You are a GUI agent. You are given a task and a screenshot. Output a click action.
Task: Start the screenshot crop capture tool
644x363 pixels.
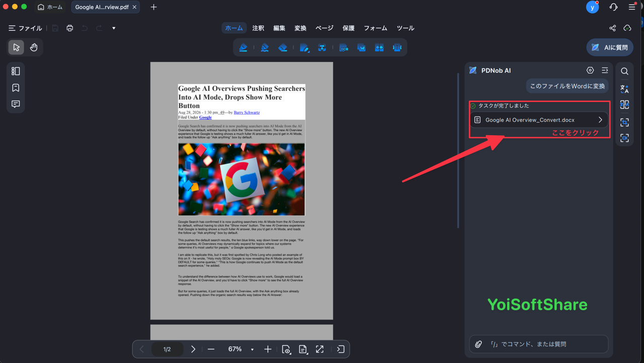click(624, 122)
